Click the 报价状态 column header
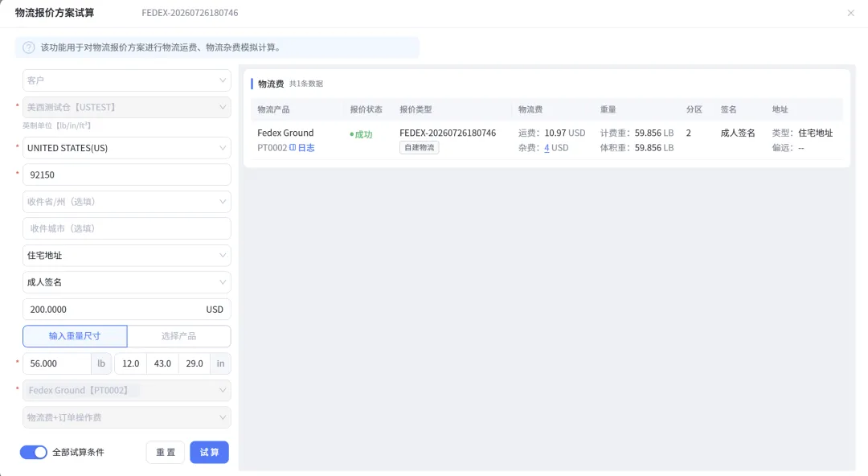This screenshot has width=868, height=476. point(366,109)
